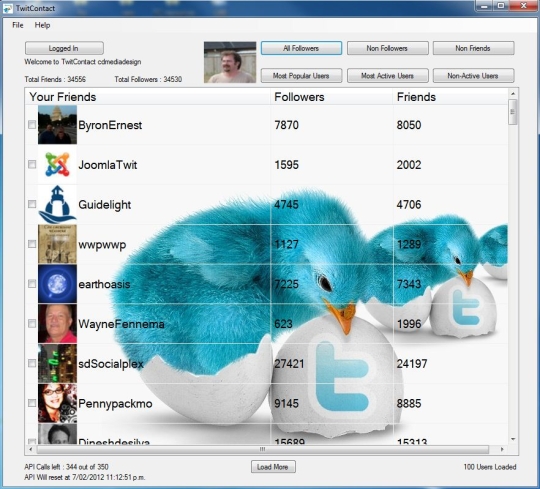Viewport: 540px width, 489px height.
Task: Click the API Calls left status text
Action: [x=66, y=467]
